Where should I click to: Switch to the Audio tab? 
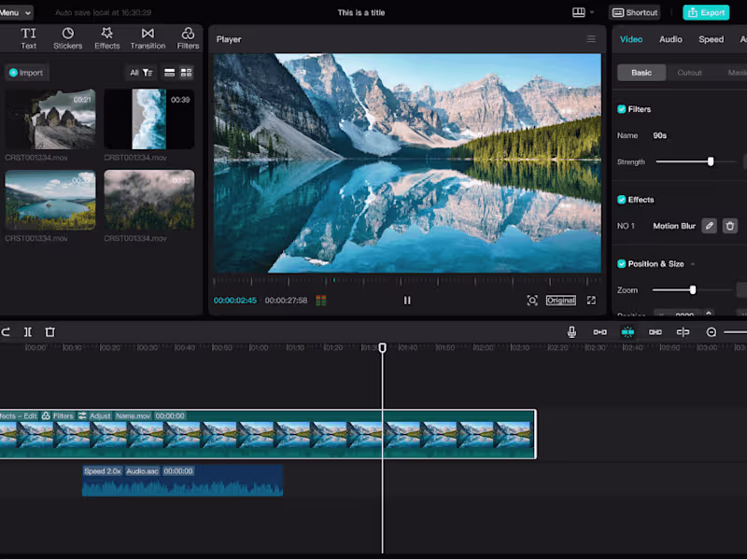[x=670, y=39]
